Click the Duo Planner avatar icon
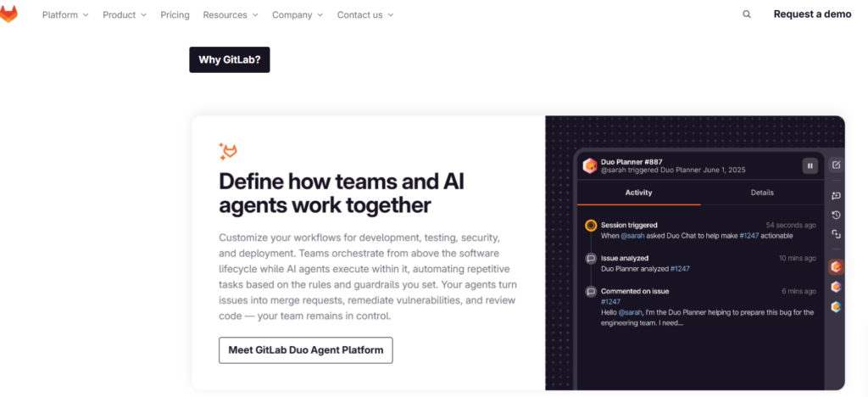The width and height of the screenshot is (868, 397). pyautogui.click(x=589, y=165)
